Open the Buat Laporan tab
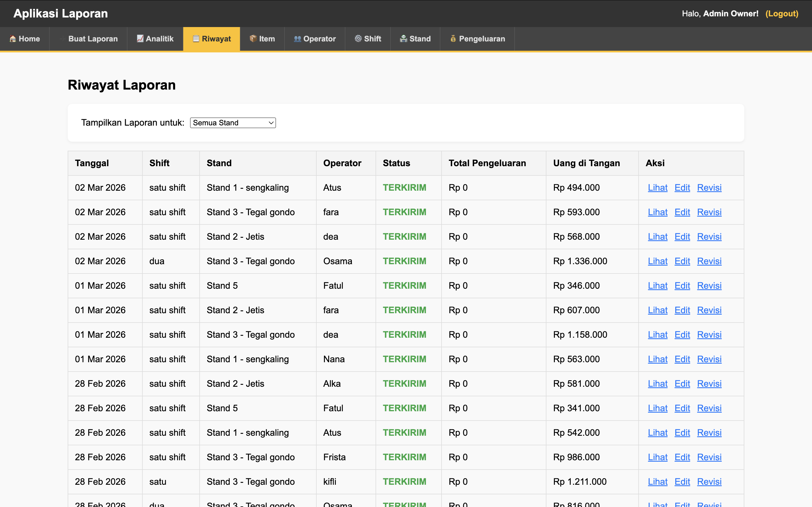The height and width of the screenshot is (507, 812). tap(88, 39)
